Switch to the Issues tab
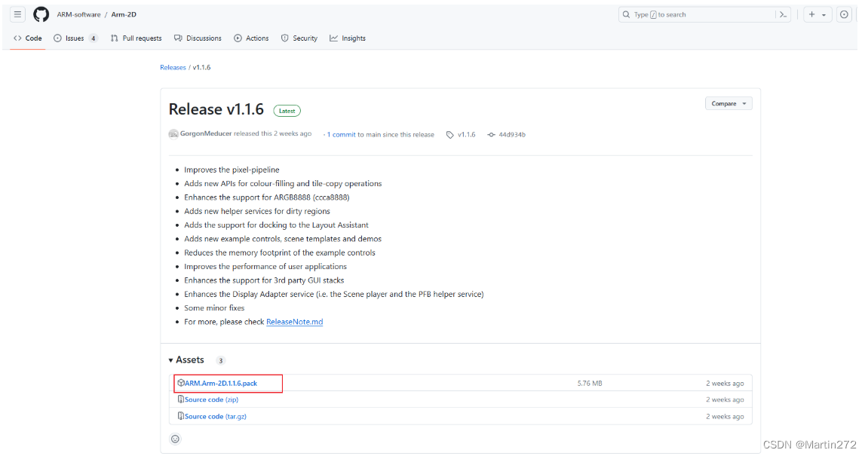 point(75,38)
